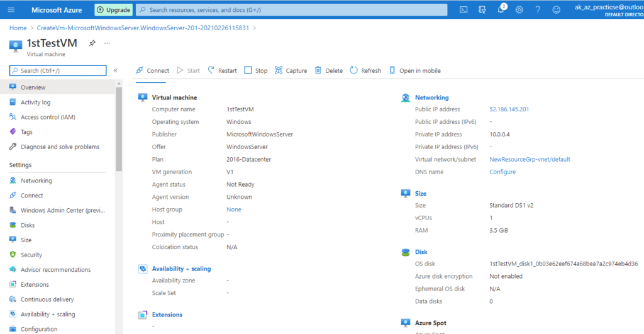Refresh the overview page
Viewport: 644px width, 334px height.
[x=365, y=70]
